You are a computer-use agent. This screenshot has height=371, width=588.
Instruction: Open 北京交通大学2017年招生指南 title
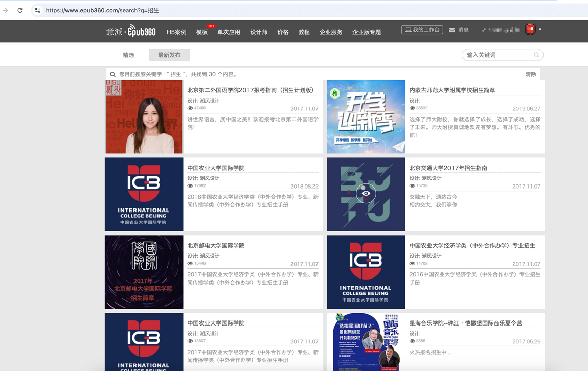click(x=448, y=168)
